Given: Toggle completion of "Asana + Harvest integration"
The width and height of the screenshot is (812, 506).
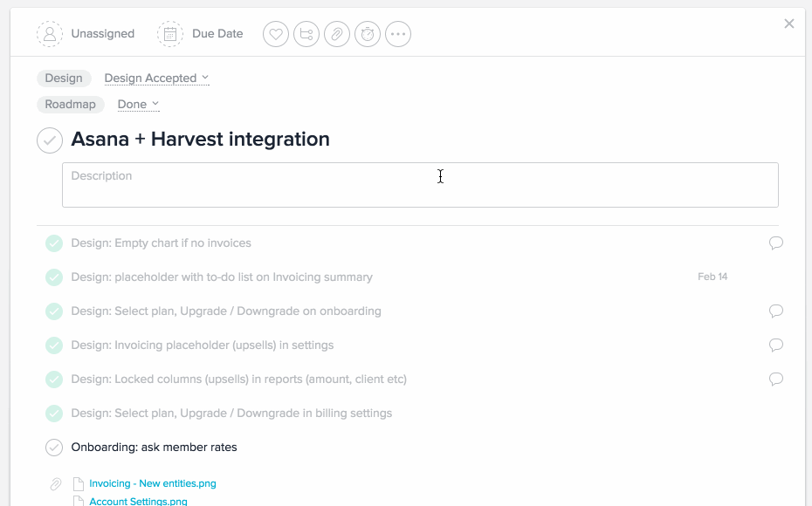Looking at the screenshot, I should pos(49,140).
